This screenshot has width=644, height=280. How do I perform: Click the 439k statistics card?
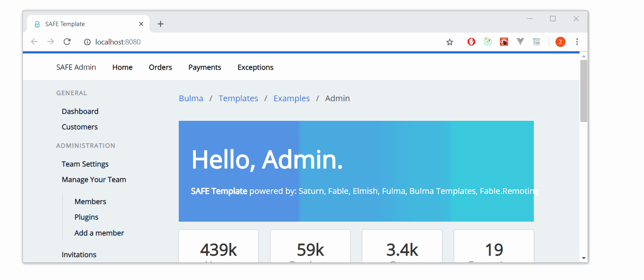(x=219, y=246)
